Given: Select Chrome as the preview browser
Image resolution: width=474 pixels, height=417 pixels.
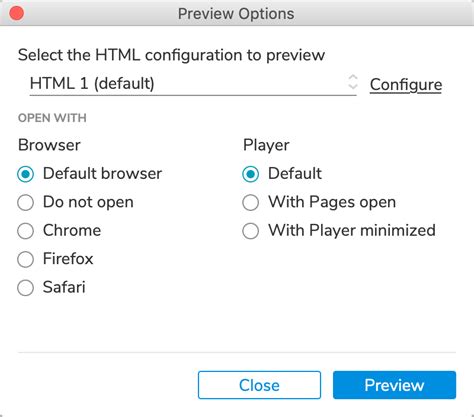Looking at the screenshot, I should coord(25,231).
